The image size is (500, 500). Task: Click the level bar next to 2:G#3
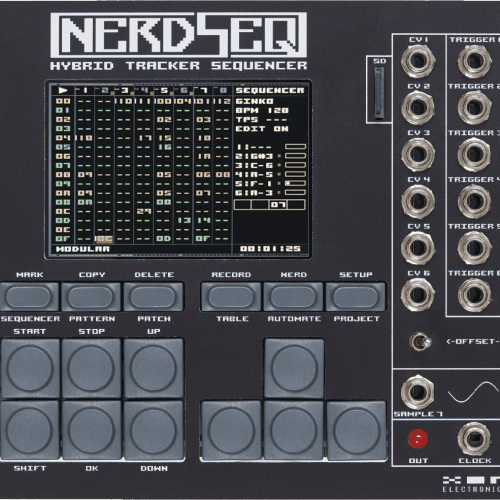coord(295,156)
